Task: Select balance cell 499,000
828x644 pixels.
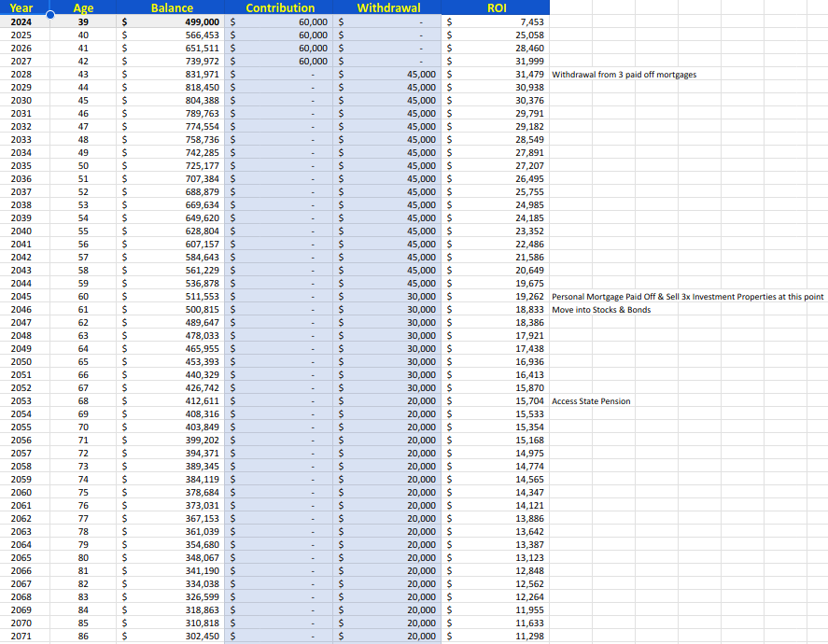Action: [170, 21]
